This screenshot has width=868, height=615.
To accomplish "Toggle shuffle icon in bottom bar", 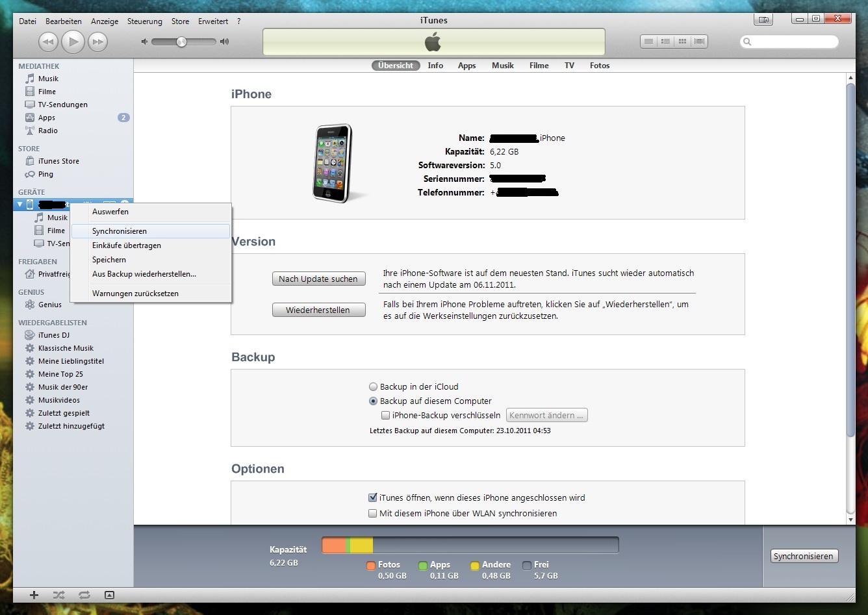I will [58, 595].
